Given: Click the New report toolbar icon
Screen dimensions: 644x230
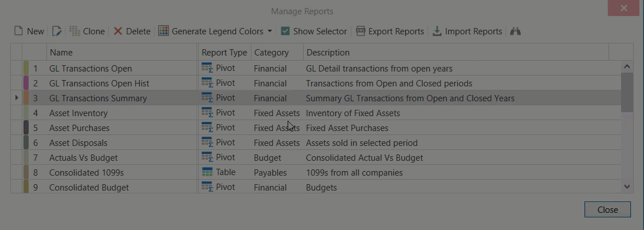Looking at the screenshot, I should (x=19, y=31).
